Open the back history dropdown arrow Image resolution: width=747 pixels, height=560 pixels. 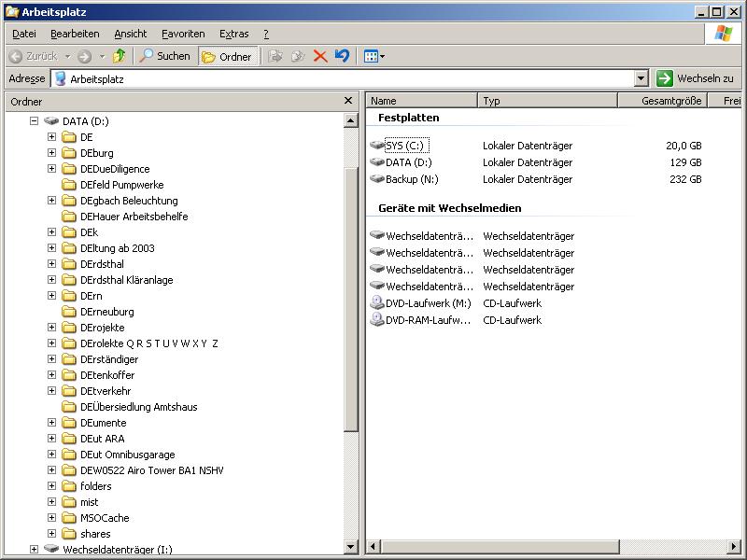click(67, 57)
